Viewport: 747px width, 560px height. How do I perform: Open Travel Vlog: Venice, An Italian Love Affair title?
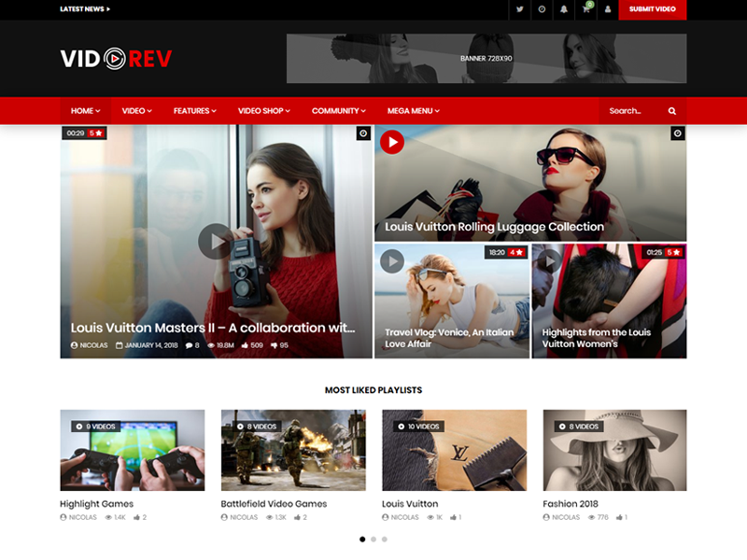point(449,338)
